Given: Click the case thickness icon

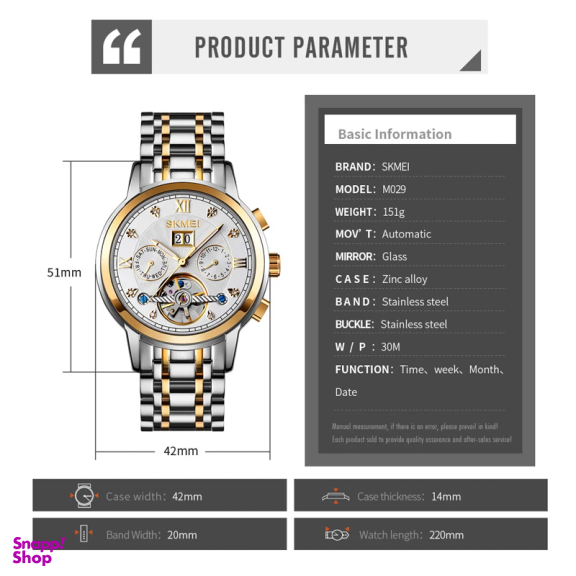Looking at the screenshot, I should [x=335, y=496].
